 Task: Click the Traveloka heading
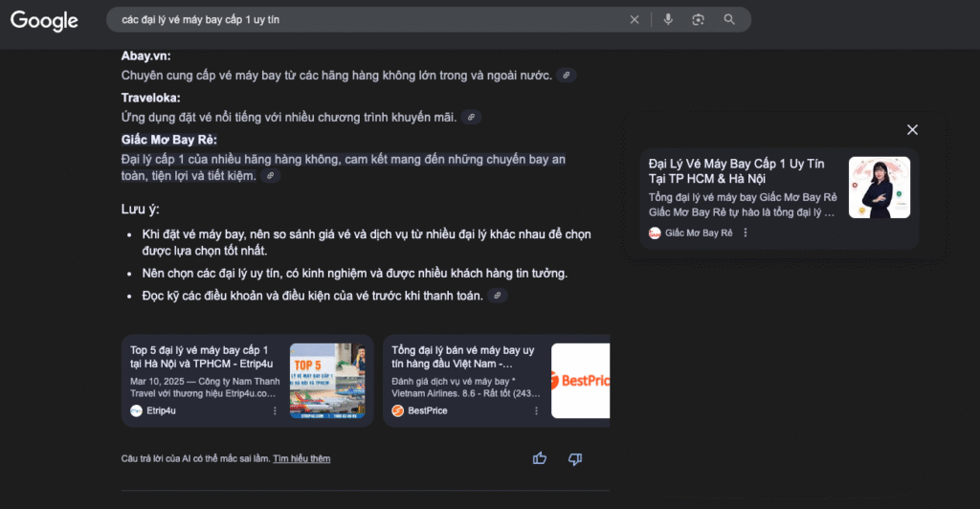click(150, 98)
